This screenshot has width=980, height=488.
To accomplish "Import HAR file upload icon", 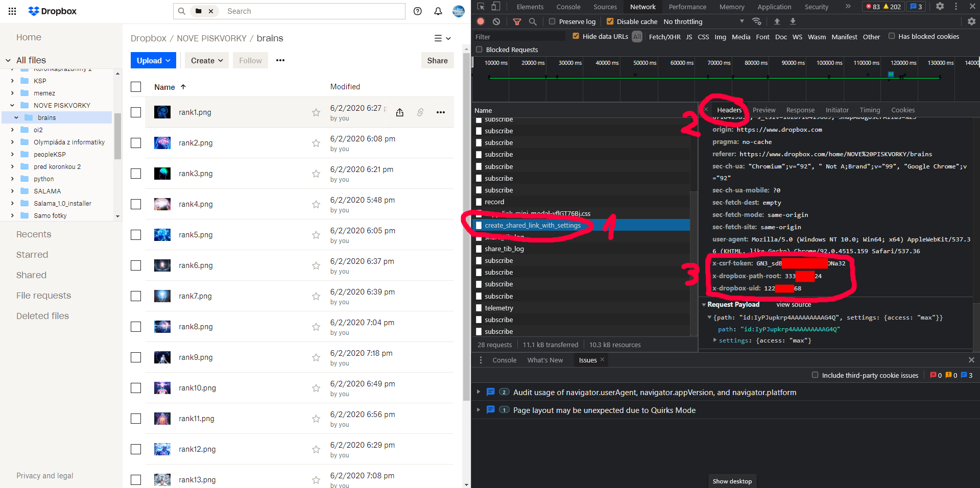I will pos(777,21).
